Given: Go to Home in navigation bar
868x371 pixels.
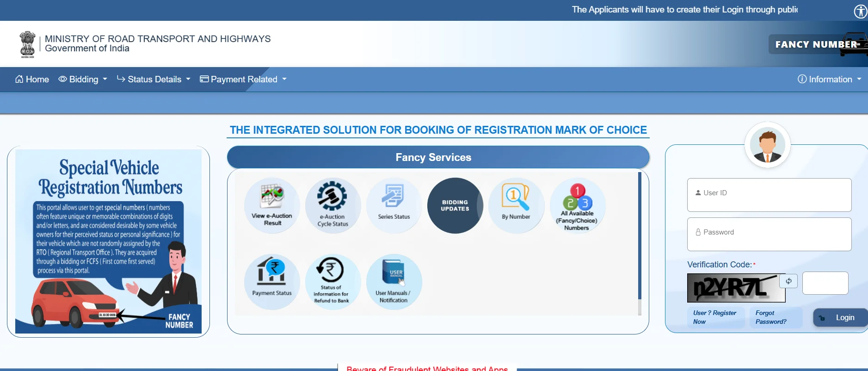Looking at the screenshot, I should point(32,79).
